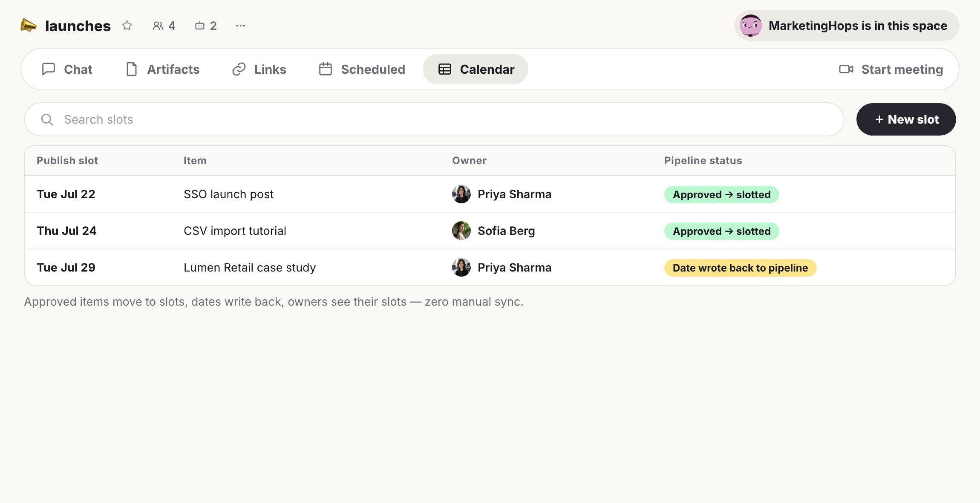Create a New slot
This screenshot has height=503, width=980.
[906, 119]
